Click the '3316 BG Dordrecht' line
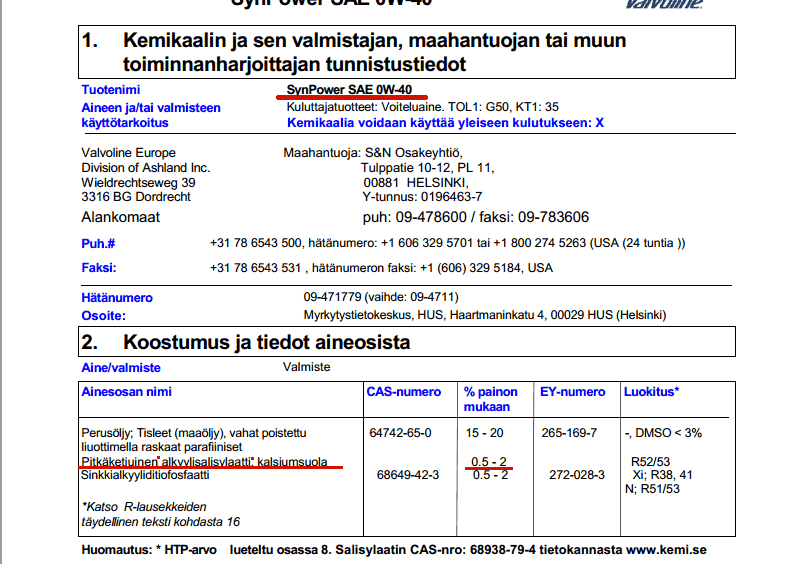The height and width of the screenshot is (564, 789). coord(136,197)
